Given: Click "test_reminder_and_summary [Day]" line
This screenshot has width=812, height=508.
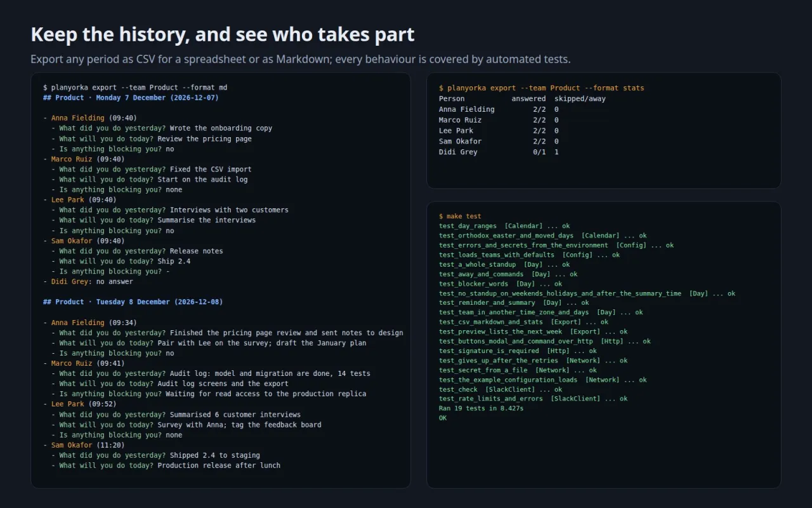Looking at the screenshot, I should point(514,303).
